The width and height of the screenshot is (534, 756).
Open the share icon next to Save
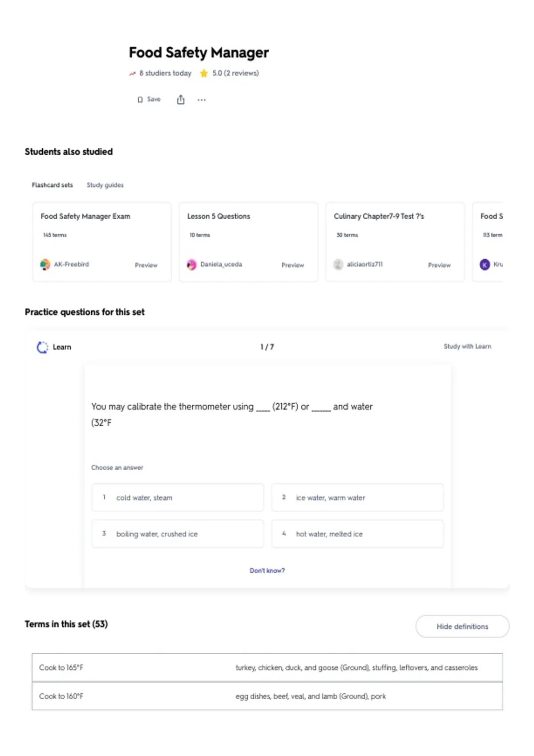pos(181,100)
